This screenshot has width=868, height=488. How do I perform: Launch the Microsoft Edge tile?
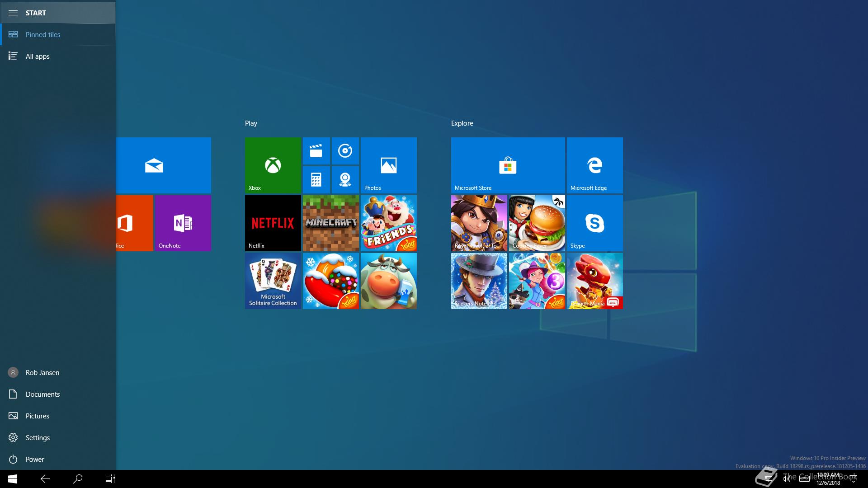pyautogui.click(x=594, y=165)
